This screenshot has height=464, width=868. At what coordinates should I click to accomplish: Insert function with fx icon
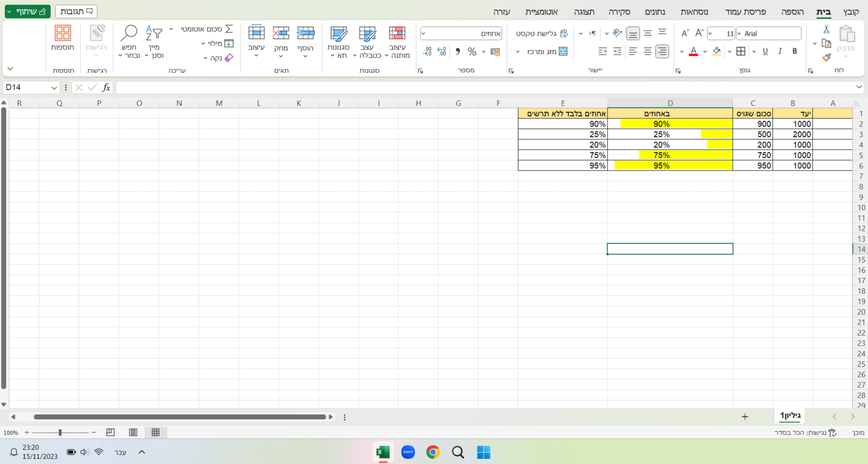pyautogui.click(x=106, y=87)
